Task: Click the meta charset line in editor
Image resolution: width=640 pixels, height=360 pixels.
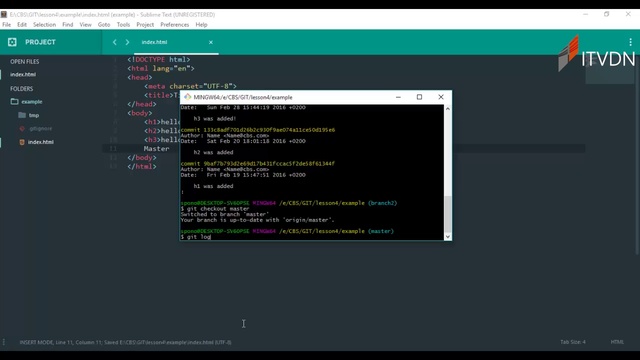Action: coord(190,86)
